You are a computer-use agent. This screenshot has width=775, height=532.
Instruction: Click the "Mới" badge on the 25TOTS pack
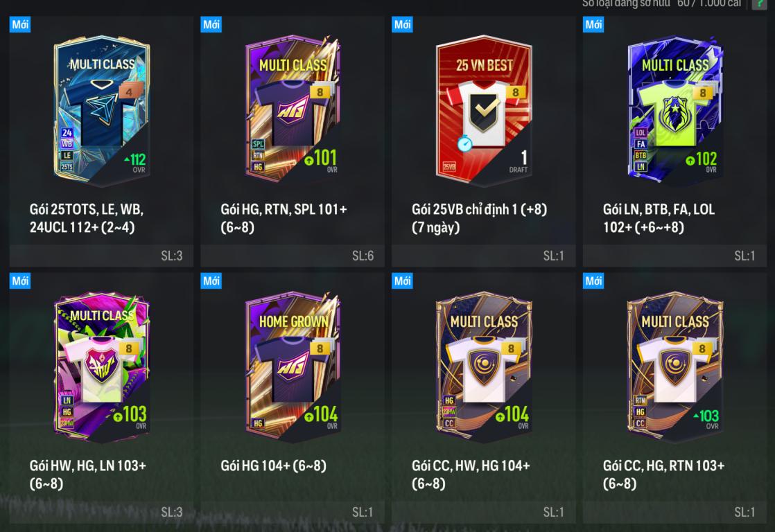[20, 24]
